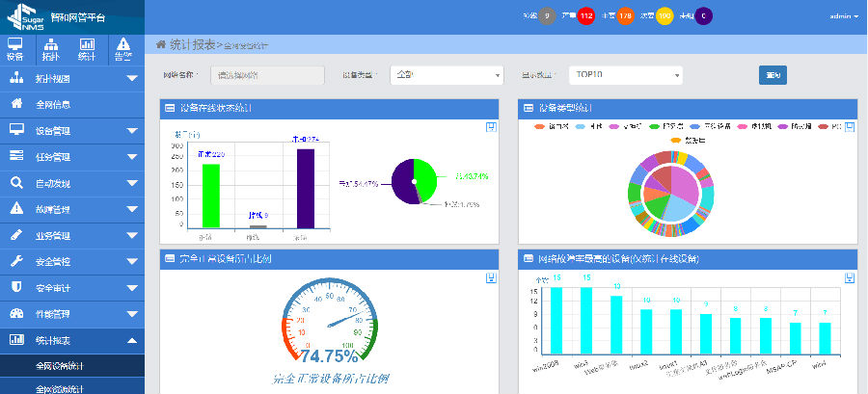Image resolution: width=868 pixels, height=394 pixels.
Task: Click save-image icon on fault rate chart
Action: [849, 278]
